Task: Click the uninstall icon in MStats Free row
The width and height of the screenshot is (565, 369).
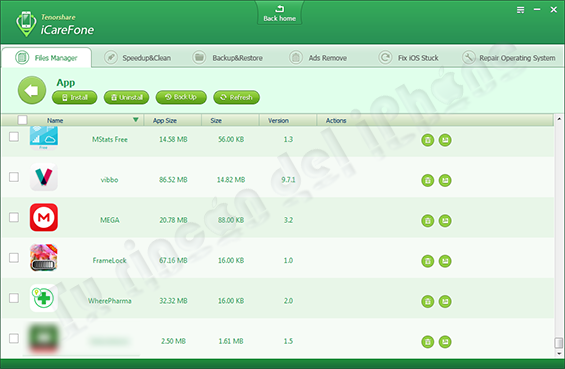Action: click(x=427, y=140)
